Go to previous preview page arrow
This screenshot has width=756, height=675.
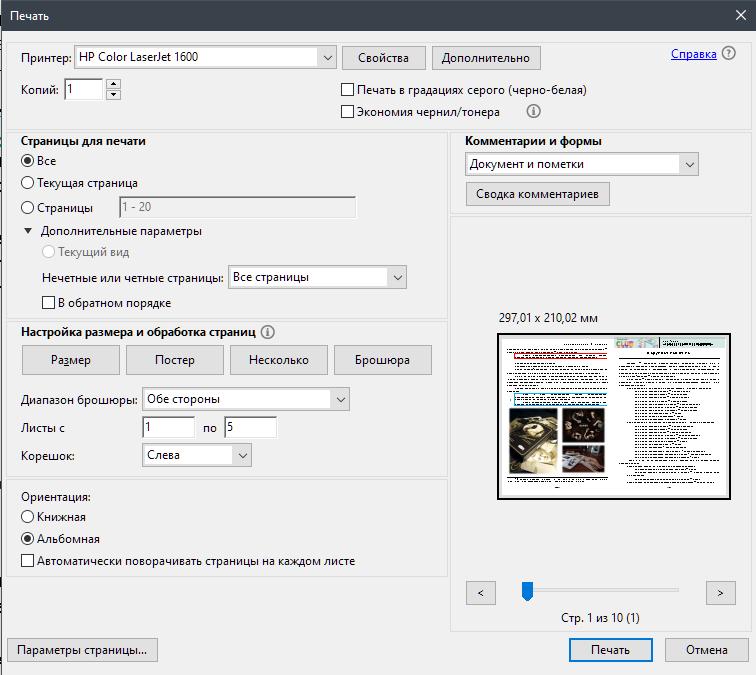[481, 593]
